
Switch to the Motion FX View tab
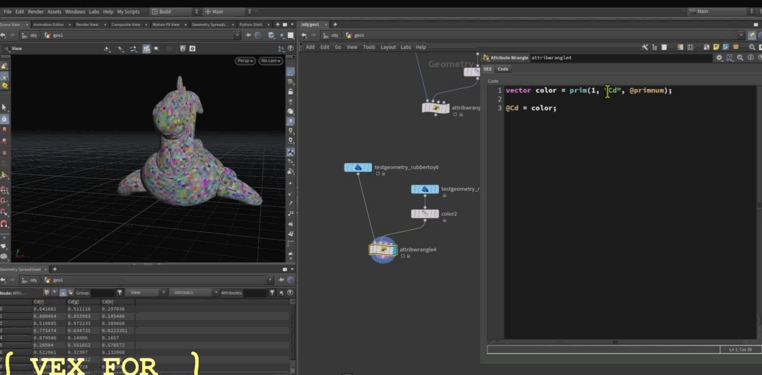coord(166,24)
